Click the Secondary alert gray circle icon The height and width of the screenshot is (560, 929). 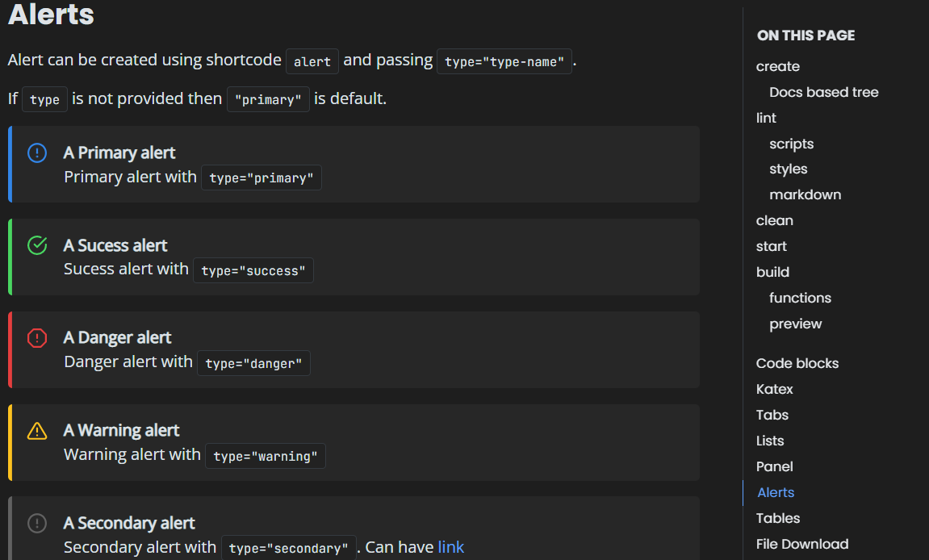point(37,523)
